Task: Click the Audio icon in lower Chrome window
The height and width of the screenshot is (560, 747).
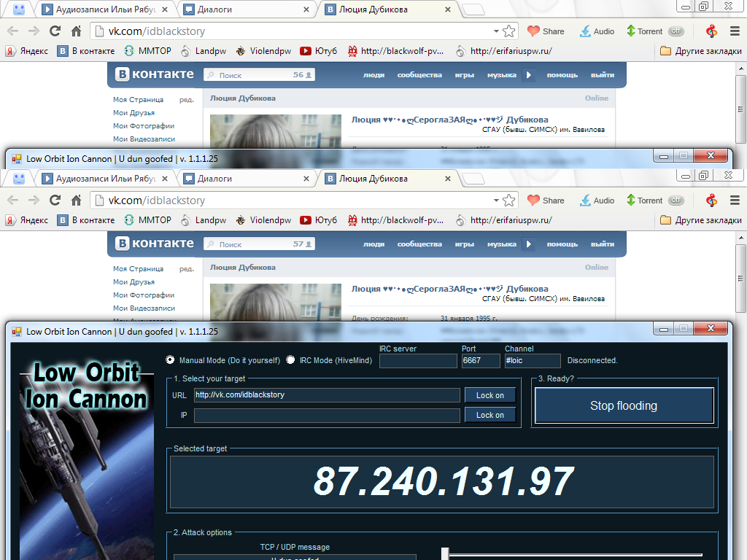Action: (x=585, y=201)
